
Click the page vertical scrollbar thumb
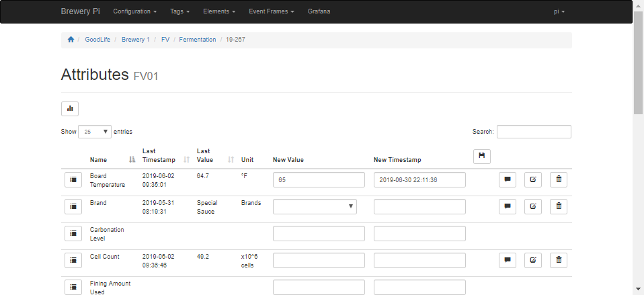click(638, 62)
